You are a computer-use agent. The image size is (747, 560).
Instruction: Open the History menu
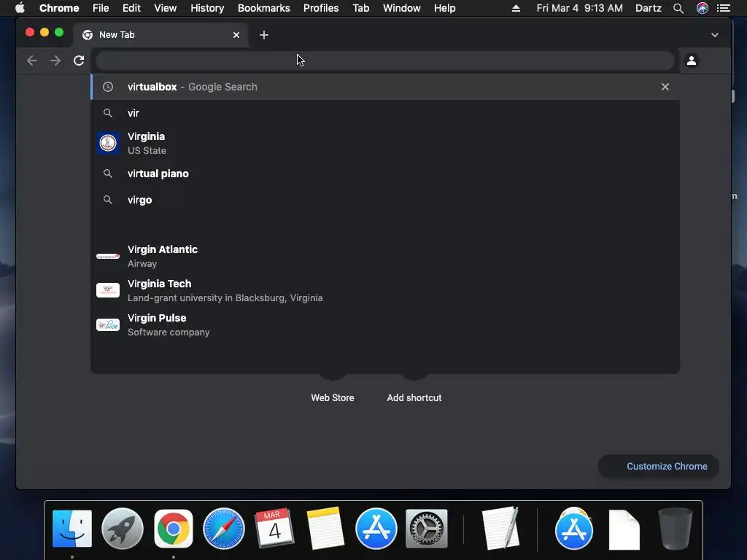(x=207, y=8)
